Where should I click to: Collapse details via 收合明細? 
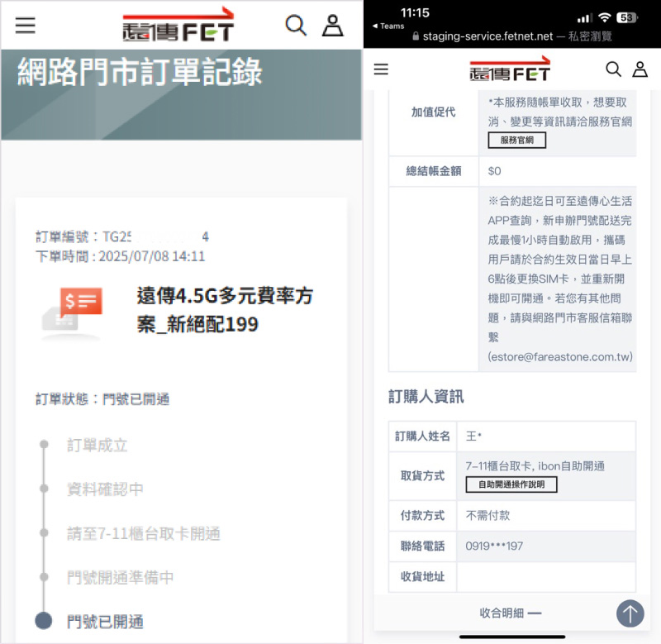pos(510,613)
